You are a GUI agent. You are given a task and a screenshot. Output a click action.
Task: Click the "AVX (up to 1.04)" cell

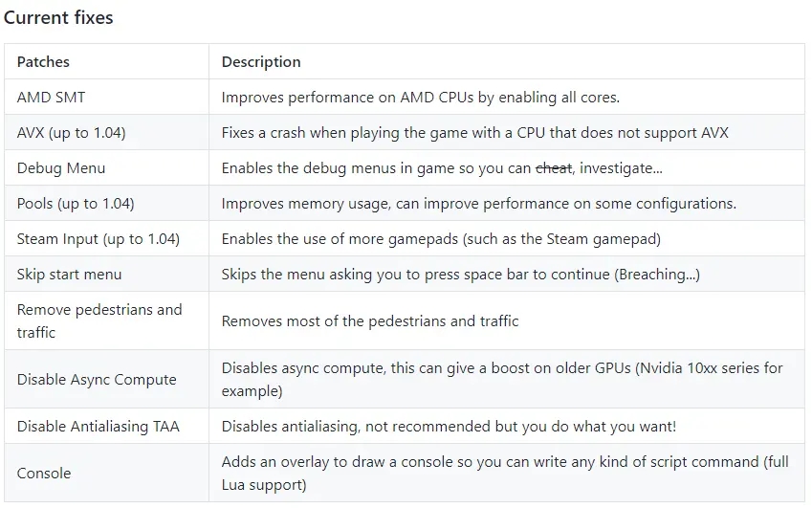[x=71, y=132]
